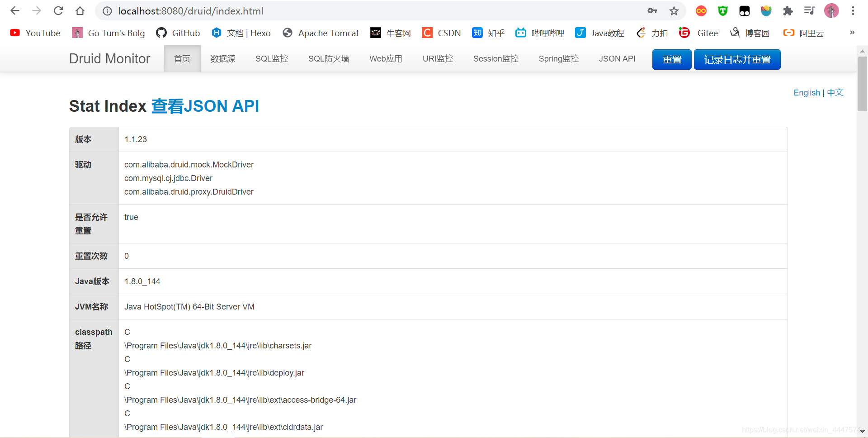Image resolution: width=868 pixels, height=438 pixels.
Task: Reload the page with the refresh icon
Action: point(58,11)
